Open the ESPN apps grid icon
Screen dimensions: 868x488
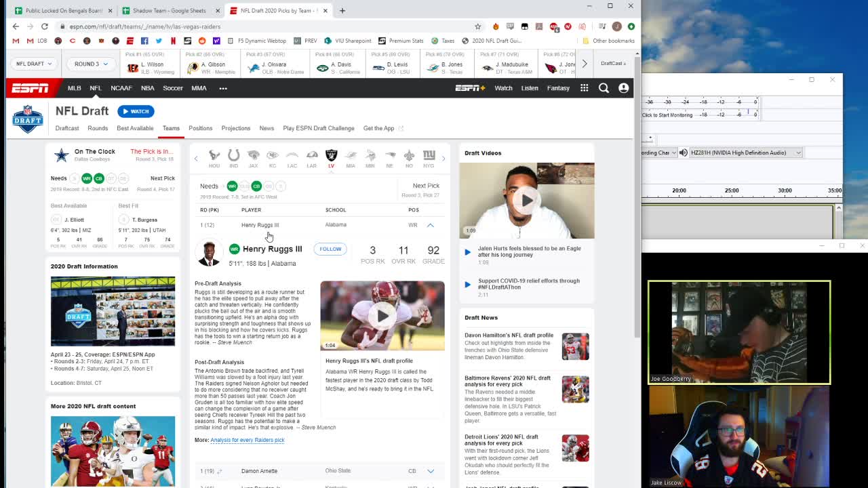coord(584,87)
